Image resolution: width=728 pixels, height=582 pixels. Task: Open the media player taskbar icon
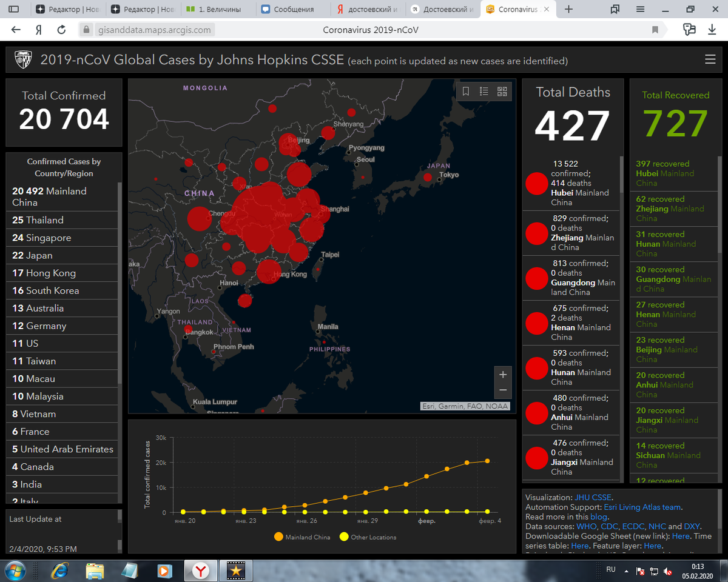coord(164,570)
